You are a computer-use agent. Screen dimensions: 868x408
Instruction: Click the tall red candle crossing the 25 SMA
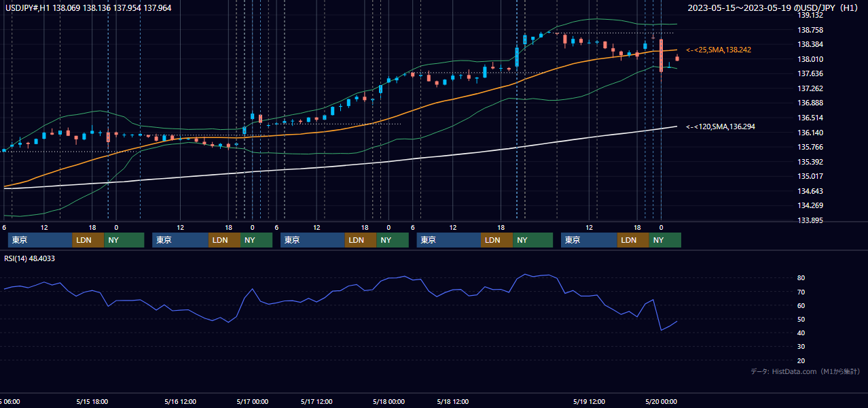[661, 55]
